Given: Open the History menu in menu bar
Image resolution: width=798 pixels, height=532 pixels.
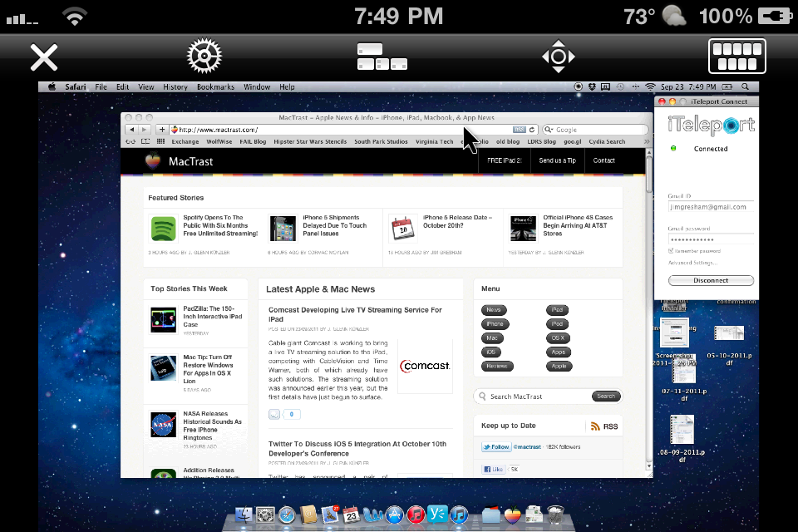Looking at the screenshot, I should click(x=175, y=87).
